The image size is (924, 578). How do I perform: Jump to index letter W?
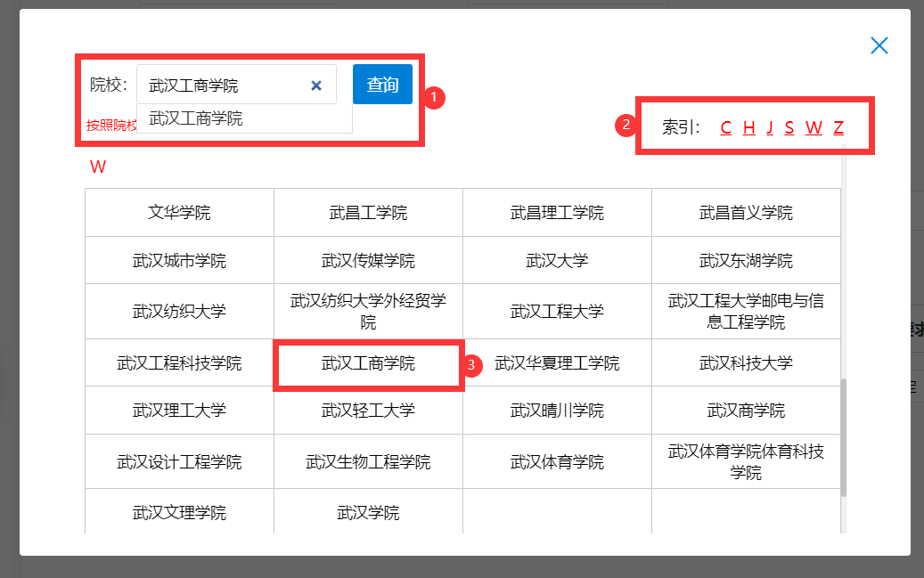pyautogui.click(x=813, y=127)
